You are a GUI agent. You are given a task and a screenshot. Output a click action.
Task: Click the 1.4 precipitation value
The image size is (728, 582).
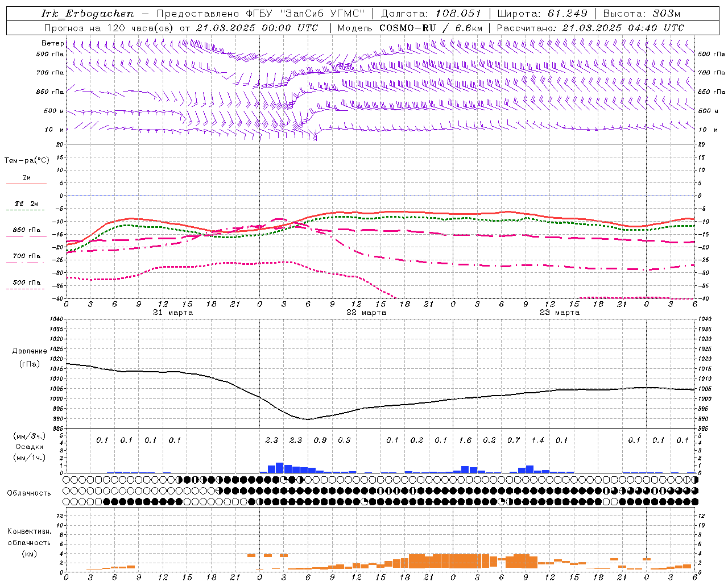point(537,440)
